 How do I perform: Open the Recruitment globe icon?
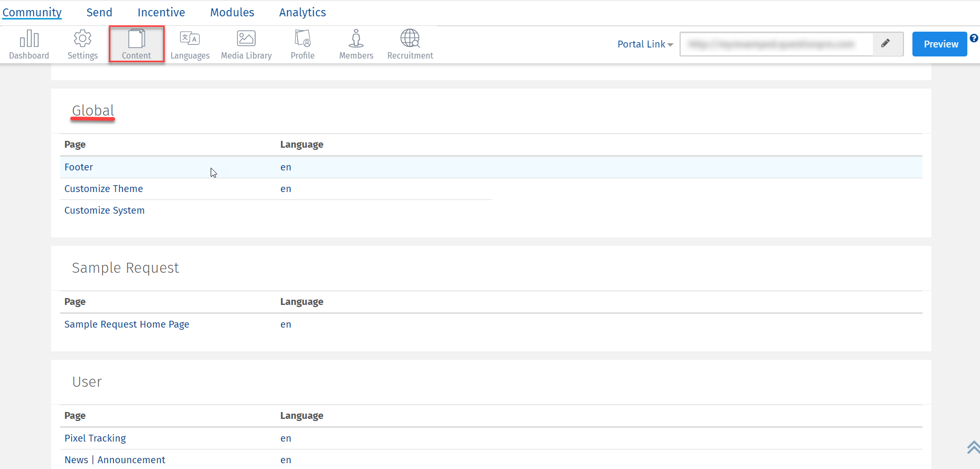[410, 39]
